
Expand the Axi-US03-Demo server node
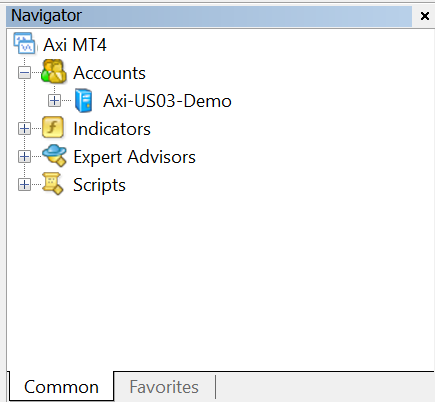[54, 100]
